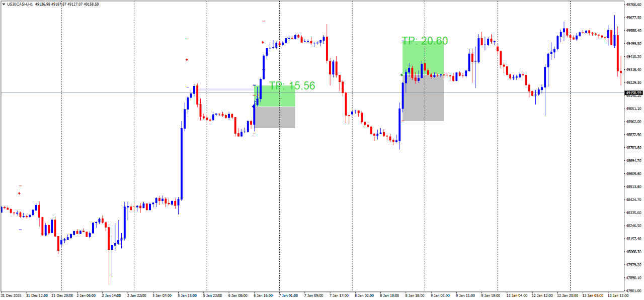Click the red minus marker top-left of chart
This screenshot has height=300, width=644.
20,185
